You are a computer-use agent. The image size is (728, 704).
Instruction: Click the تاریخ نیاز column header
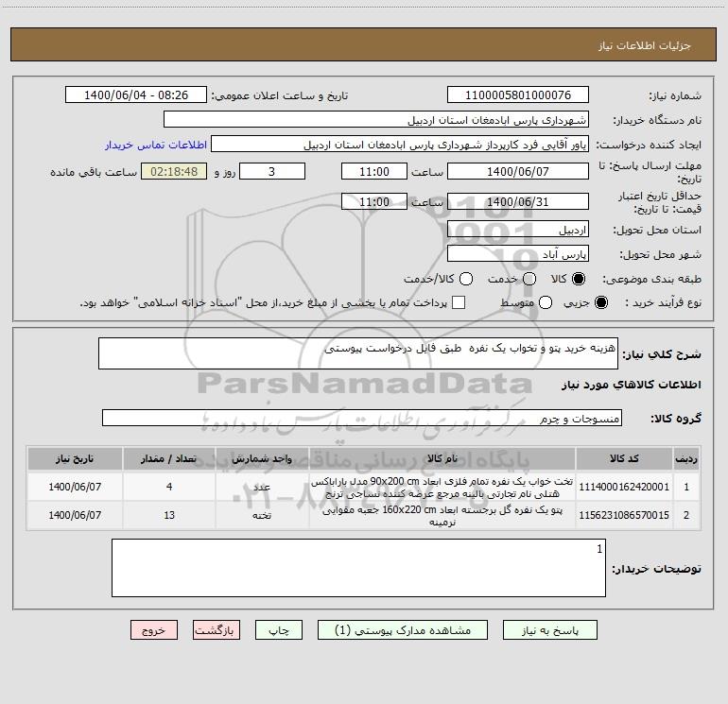click(x=75, y=458)
